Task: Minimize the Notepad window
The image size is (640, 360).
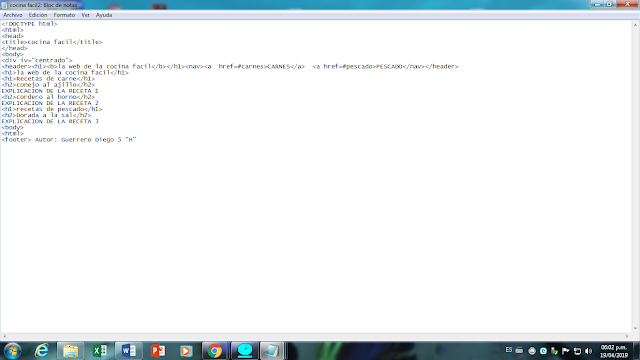Action: click(x=597, y=4)
